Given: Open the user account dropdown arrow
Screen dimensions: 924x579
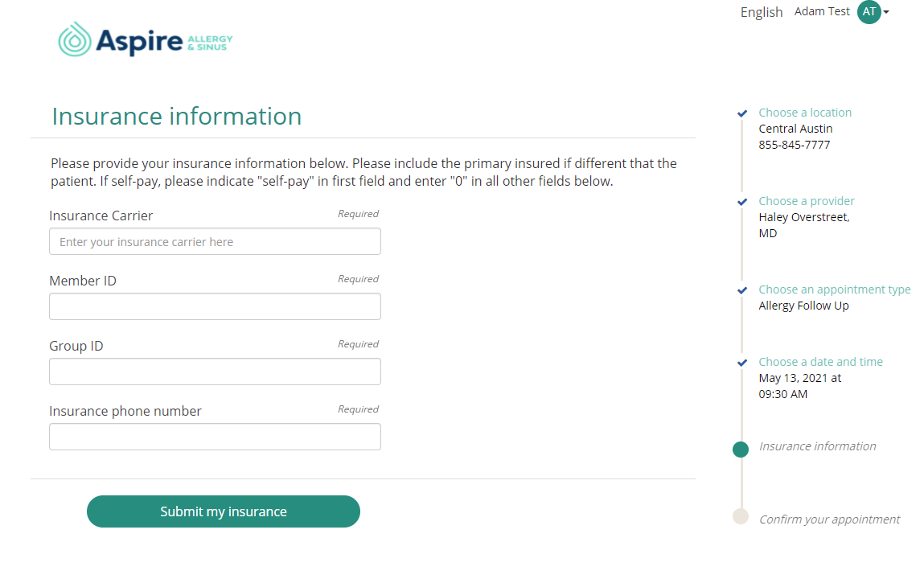Looking at the screenshot, I should [x=885, y=12].
